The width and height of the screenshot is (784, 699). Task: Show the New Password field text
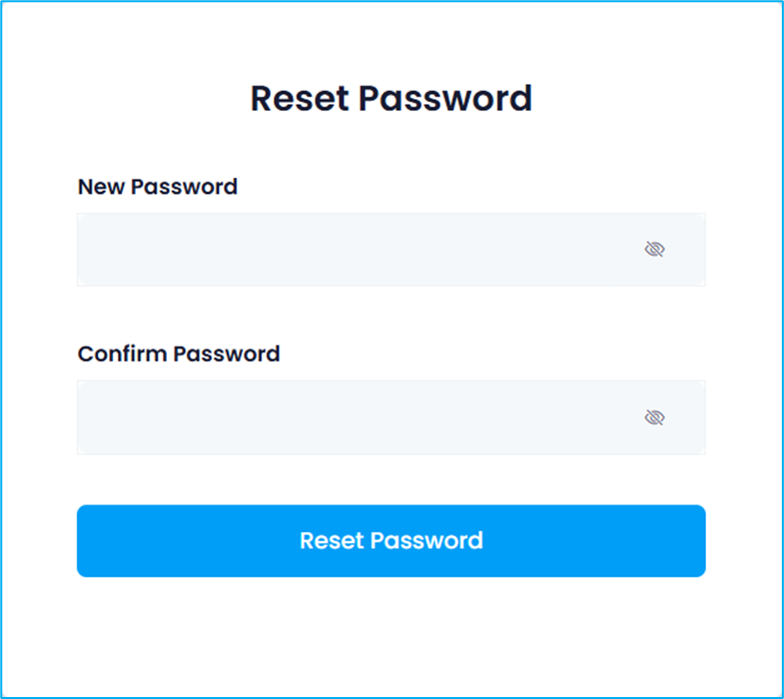(x=654, y=250)
